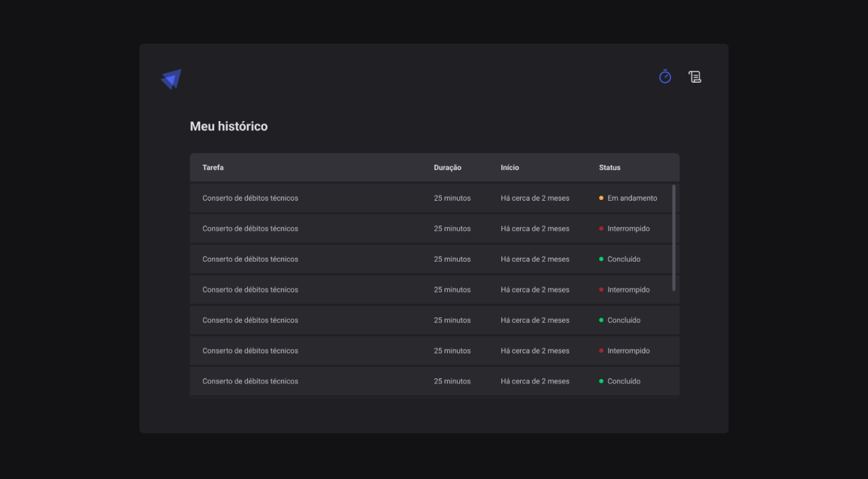This screenshot has width=868, height=479.
Task: Click the green dot in the last visible row
Action: [601, 381]
